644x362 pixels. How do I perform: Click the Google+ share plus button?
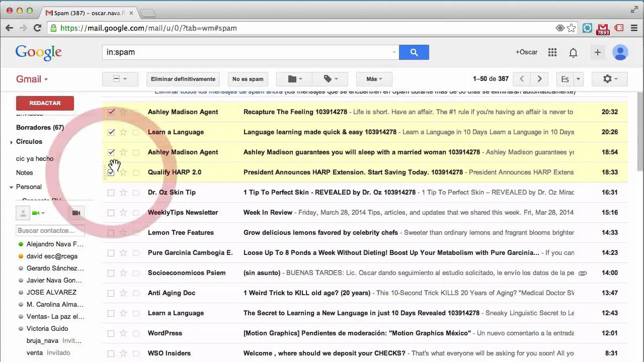click(598, 52)
